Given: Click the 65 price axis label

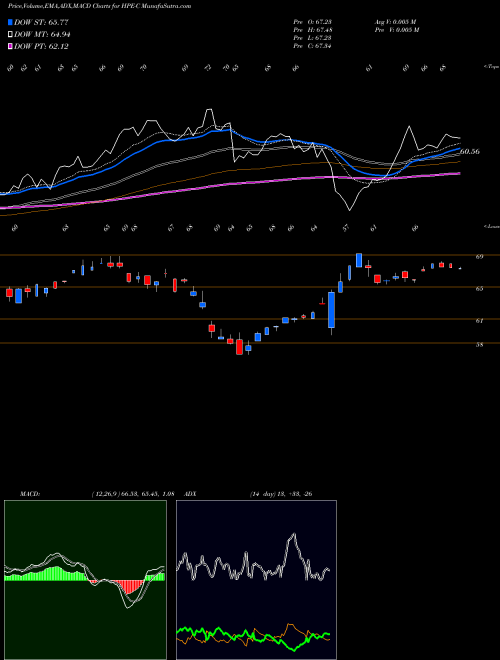Looking at the screenshot, I should coord(479,289).
